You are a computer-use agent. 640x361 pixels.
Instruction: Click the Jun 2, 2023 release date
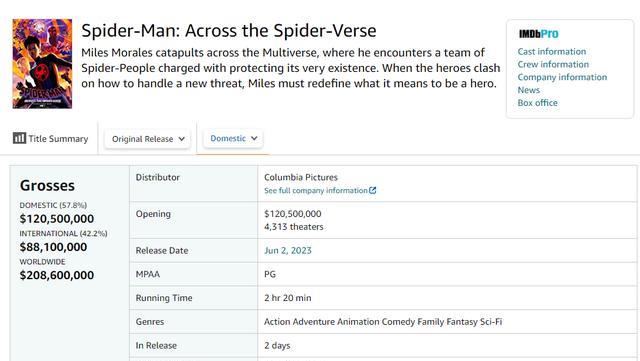click(x=288, y=250)
